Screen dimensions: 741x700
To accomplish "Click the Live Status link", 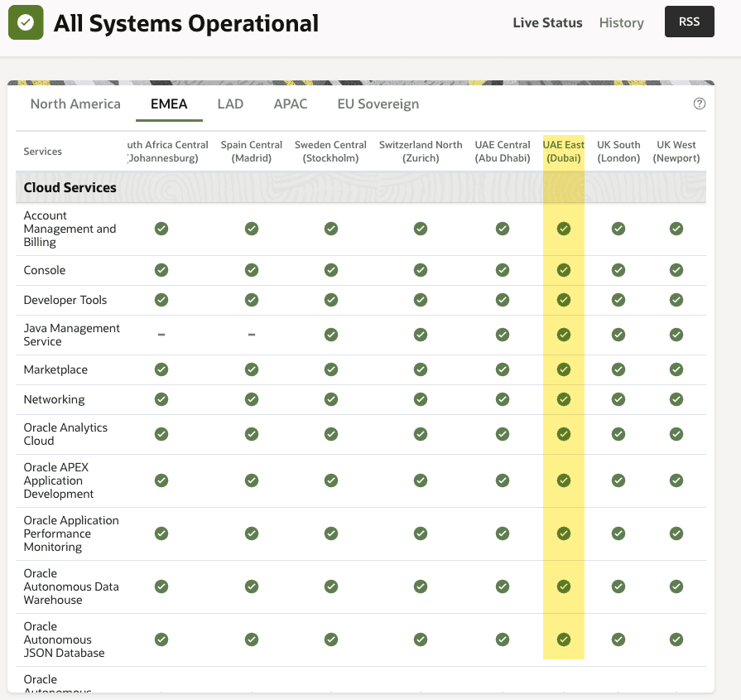I will click(547, 23).
